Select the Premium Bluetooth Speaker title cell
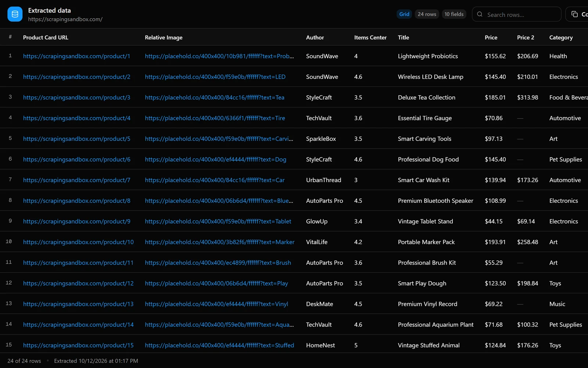Image resolution: width=588 pixels, height=368 pixels. pyautogui.click(x=435, y=201)
